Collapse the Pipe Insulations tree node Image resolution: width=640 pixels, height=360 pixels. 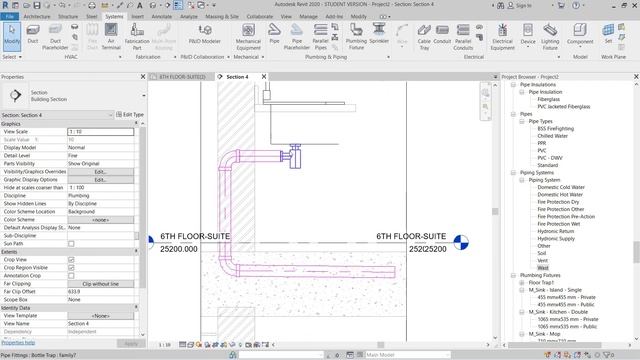point(513,84)
